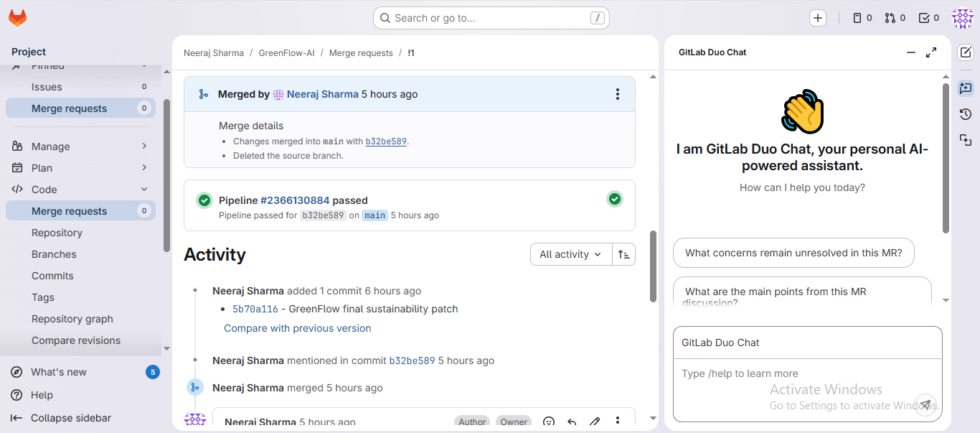Reply to Neeraj Sharma's comment

[572, 422]
